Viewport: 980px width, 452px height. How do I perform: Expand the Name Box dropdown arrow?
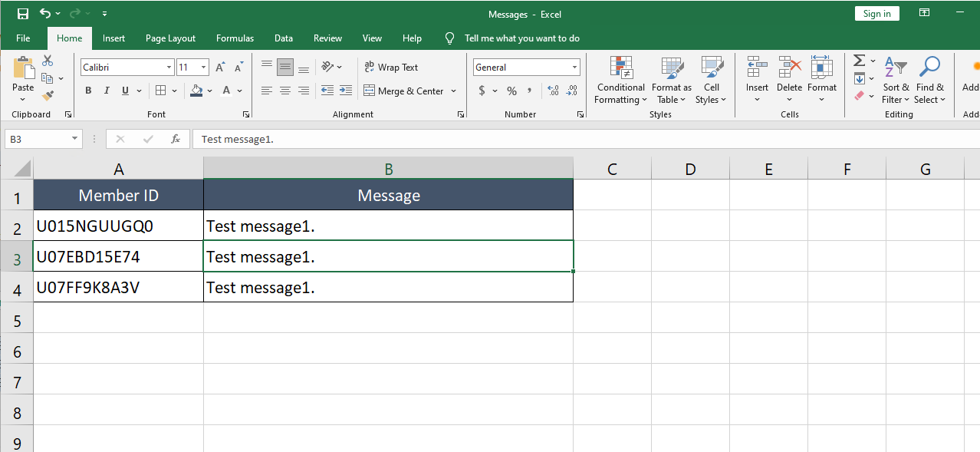click(74, 139)
